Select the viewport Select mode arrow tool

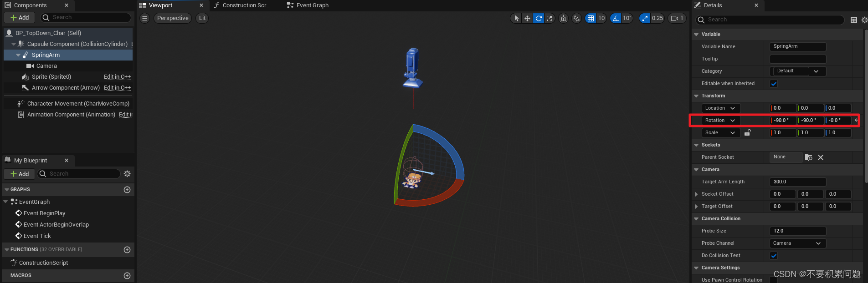(516, 18)
